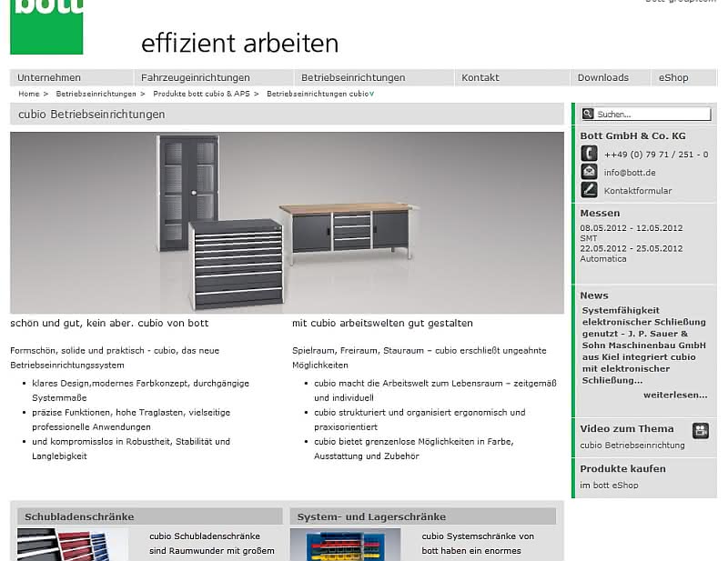Click the Messen heading in sidebar
The width and height of the screenshot is (728, 561).
coord(600,213)
